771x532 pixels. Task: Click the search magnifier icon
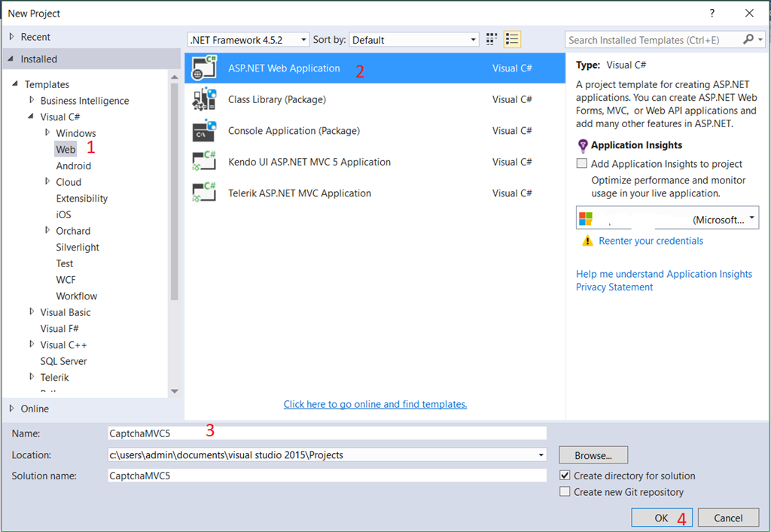(x=748, y=39)
